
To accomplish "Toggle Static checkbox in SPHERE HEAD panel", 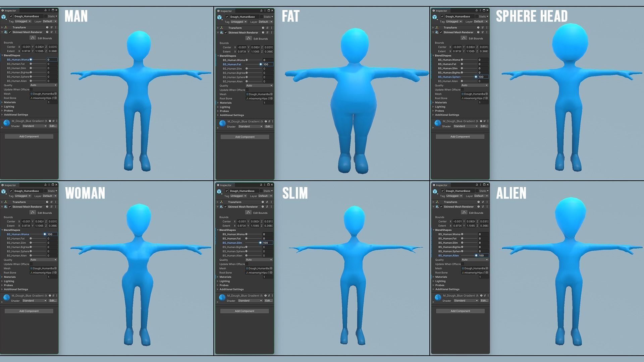I will 477,16.
